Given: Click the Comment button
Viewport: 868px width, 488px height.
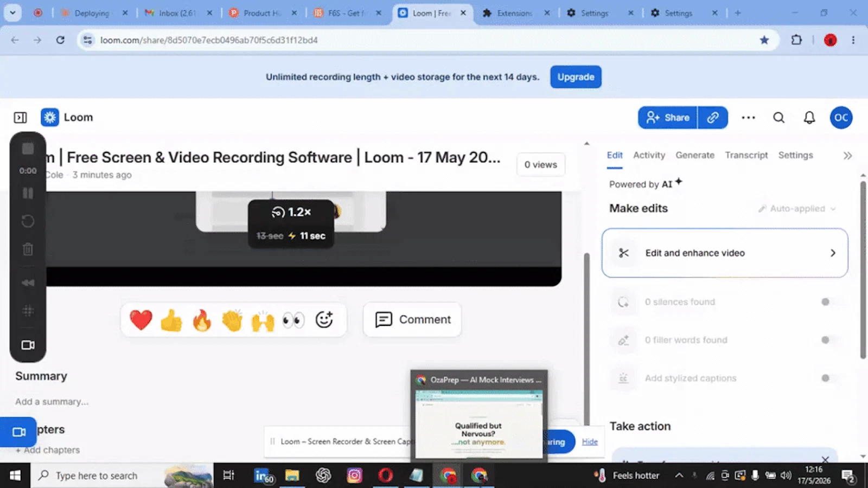Looking at the screenshot, I should 412,320.
